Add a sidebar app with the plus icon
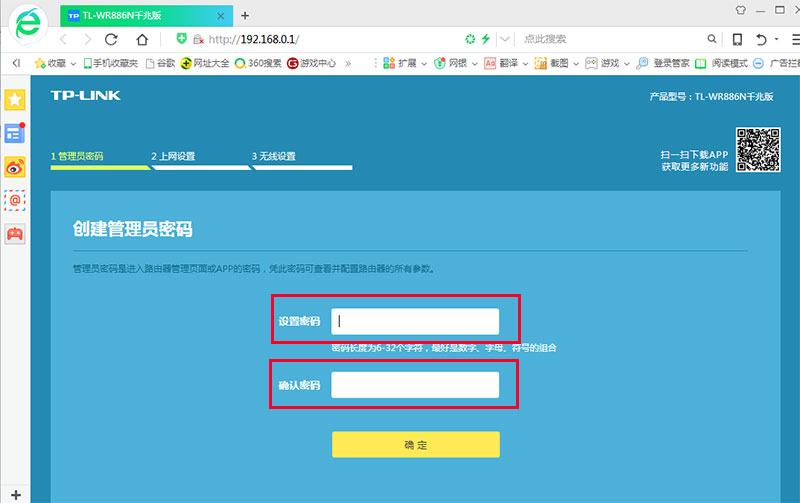 16,495
